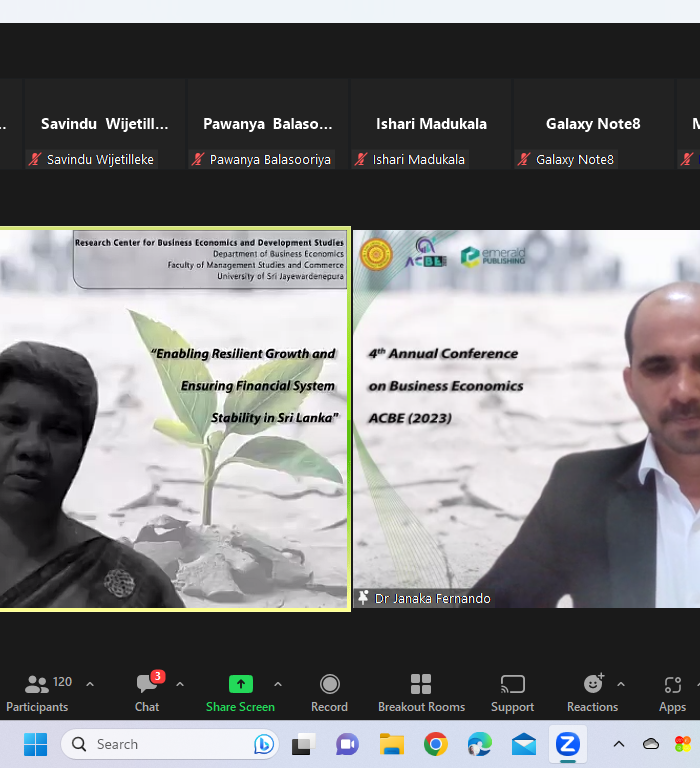700x768 pixels.
Task: Expand the Participants options arrow
Action: pos(90,684)
